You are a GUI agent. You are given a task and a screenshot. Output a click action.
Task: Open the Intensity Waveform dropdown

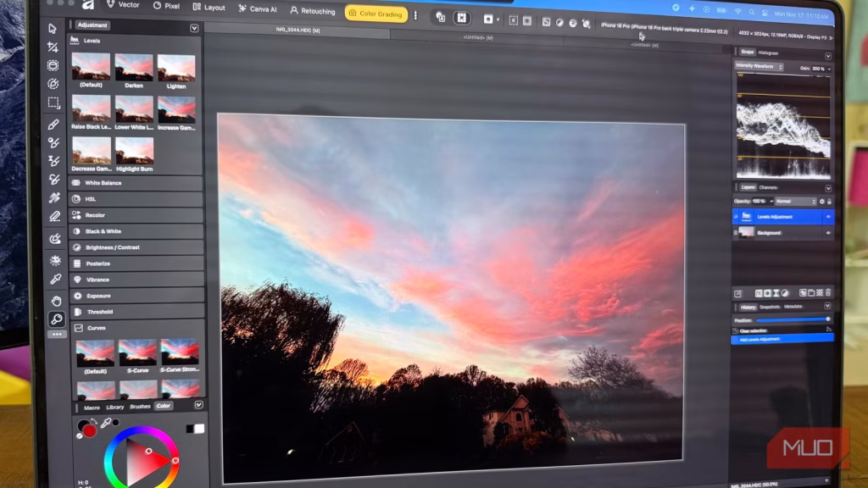760,66
